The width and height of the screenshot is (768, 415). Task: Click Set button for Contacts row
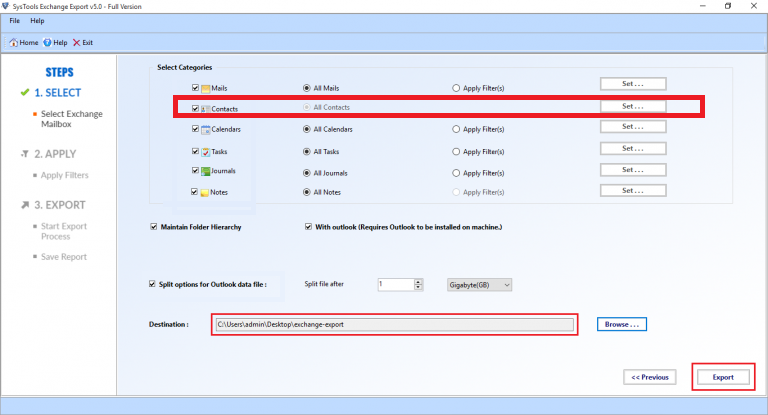click(633, 106)
